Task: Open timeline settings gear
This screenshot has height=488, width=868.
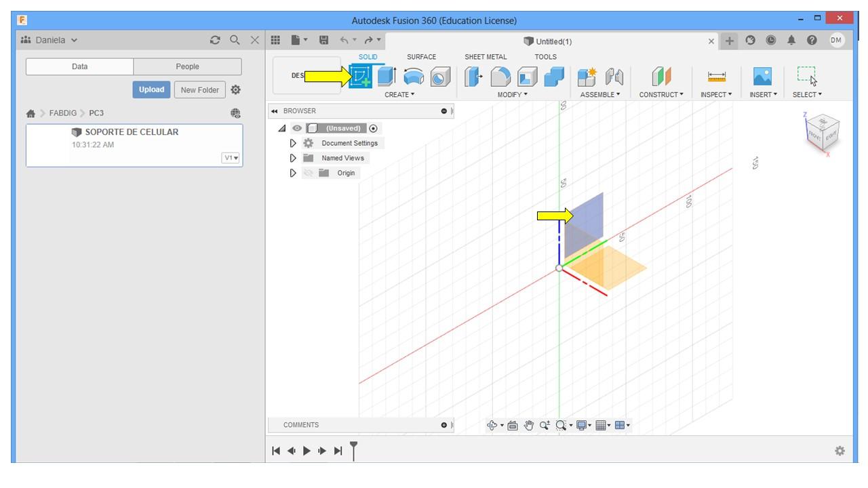Action: click(840, 451)
